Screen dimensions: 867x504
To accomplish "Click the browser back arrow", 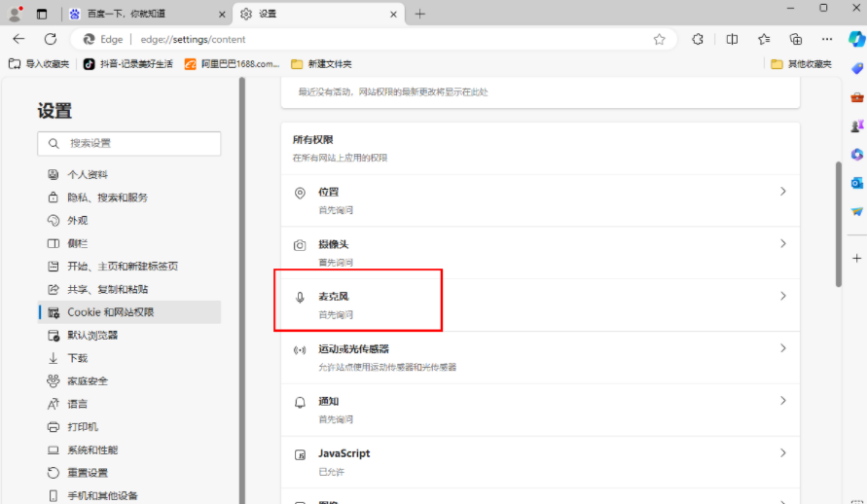I will pyautogui.click(x=18, y=39).
